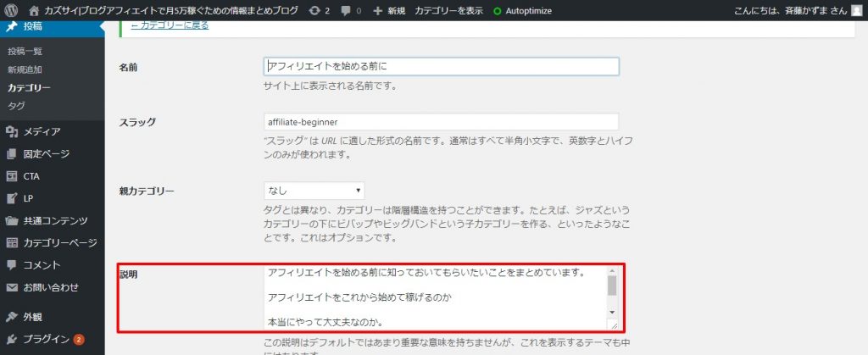Image resolution: width=868 pixels, height=355 pixels.
Task: Click the site title カズサイ in the admin bar
Action: (171, 10)
